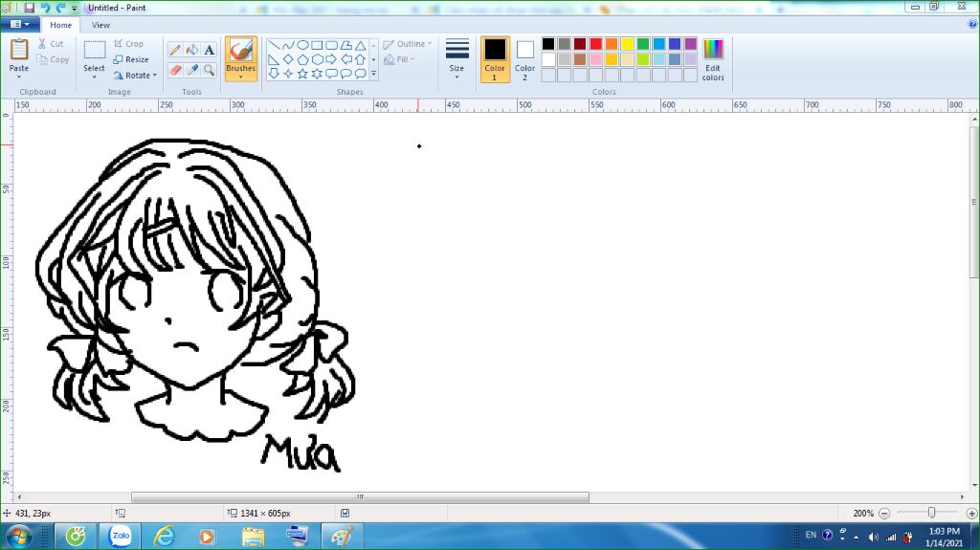Open Zalo from the taskbar
Viewport: 980px width, 550px height.
point(120,537)
